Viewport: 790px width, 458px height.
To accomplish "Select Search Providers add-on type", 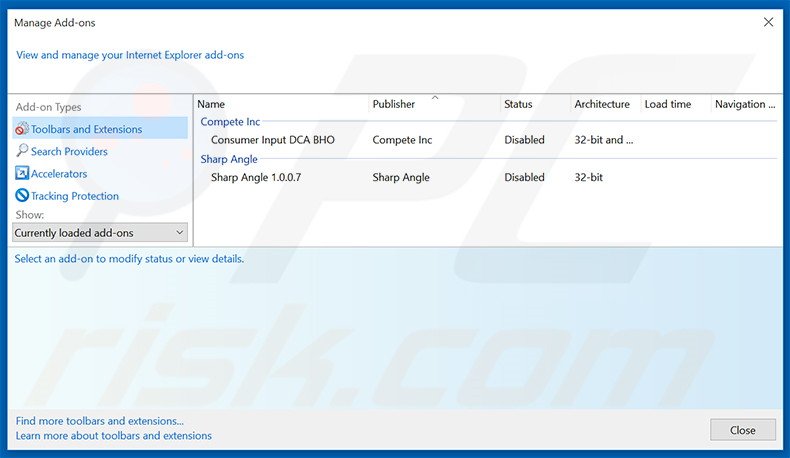I will (69, 151).
